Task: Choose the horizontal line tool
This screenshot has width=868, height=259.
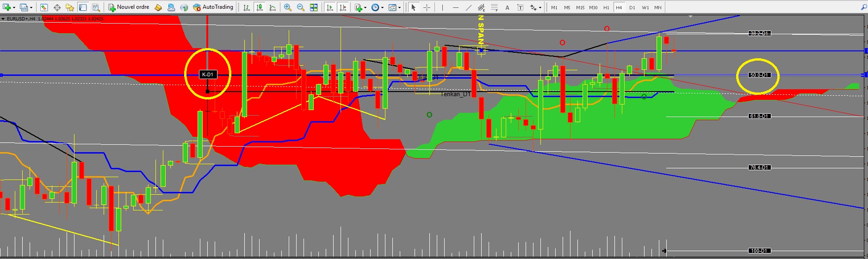Action: click(456, 7)
